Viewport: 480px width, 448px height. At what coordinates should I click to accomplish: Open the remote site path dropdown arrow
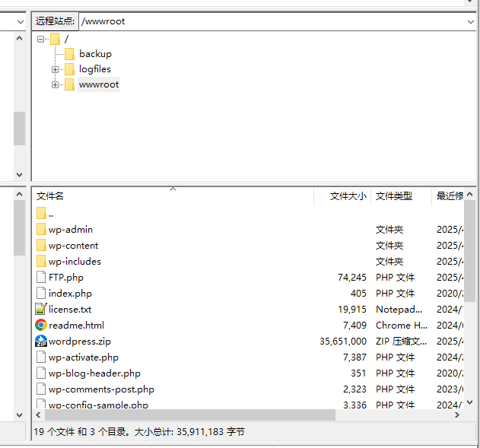(x=471, y=22)
